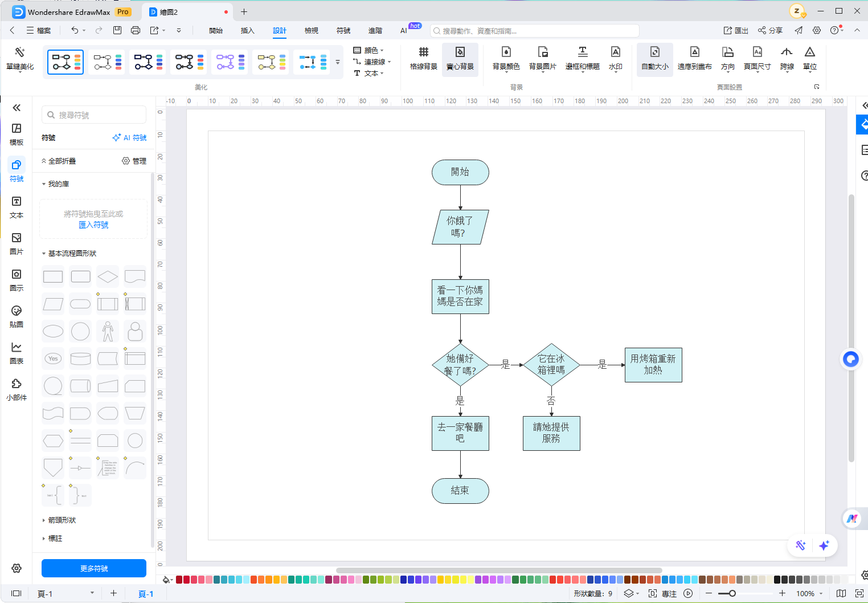Click the Save floppy disk icon
Viewport: 868px width, 603px height.
tap(117, 30)
